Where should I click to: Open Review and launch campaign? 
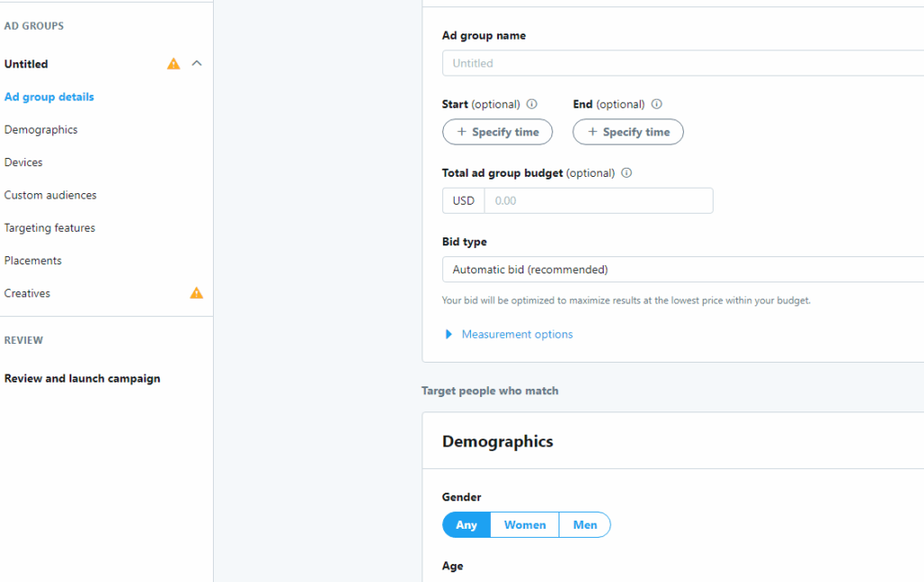[x=82, y=379]
